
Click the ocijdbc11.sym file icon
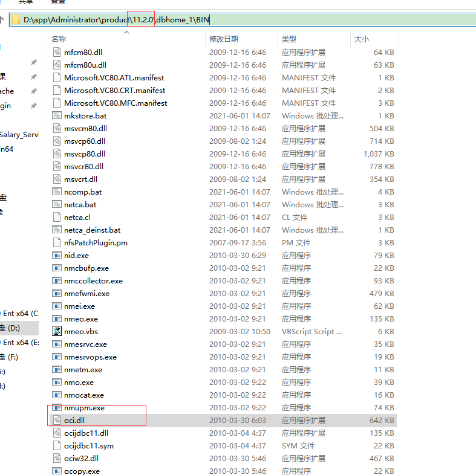(x=57, y=445)
